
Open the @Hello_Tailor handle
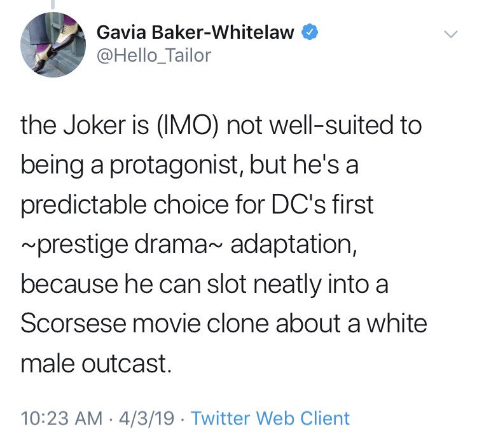154,55
